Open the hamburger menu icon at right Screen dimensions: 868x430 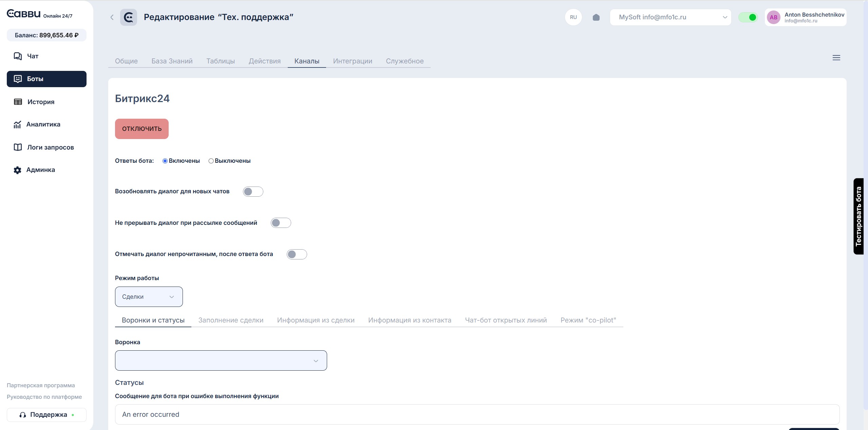click(836, 58)
